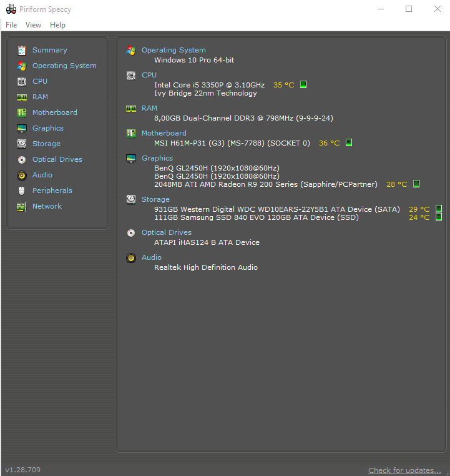The image size is (450, 476).
Task: Click the Storage drive icon in main panel
Action: tap(131, 199)
